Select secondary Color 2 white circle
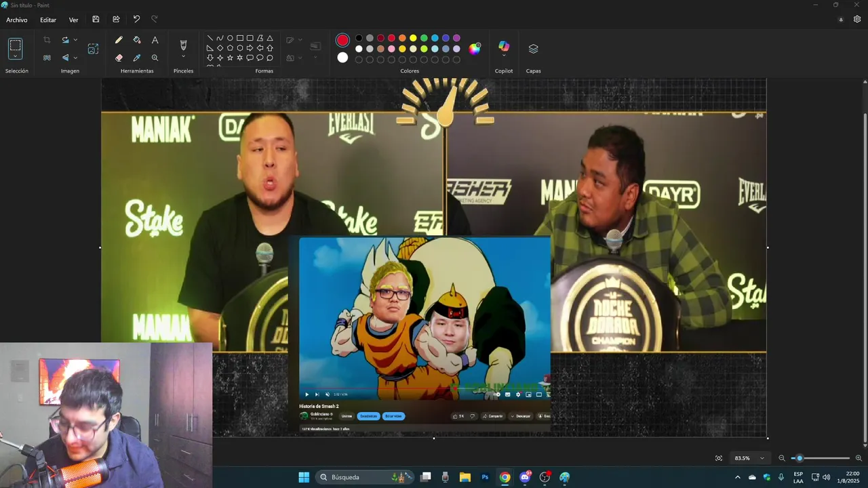 coord(342,58)
